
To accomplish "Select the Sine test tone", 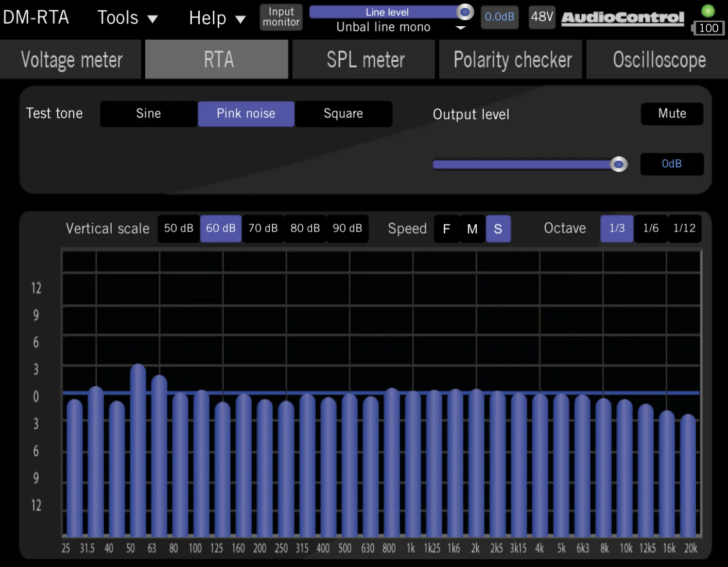I will pos(148,114).
